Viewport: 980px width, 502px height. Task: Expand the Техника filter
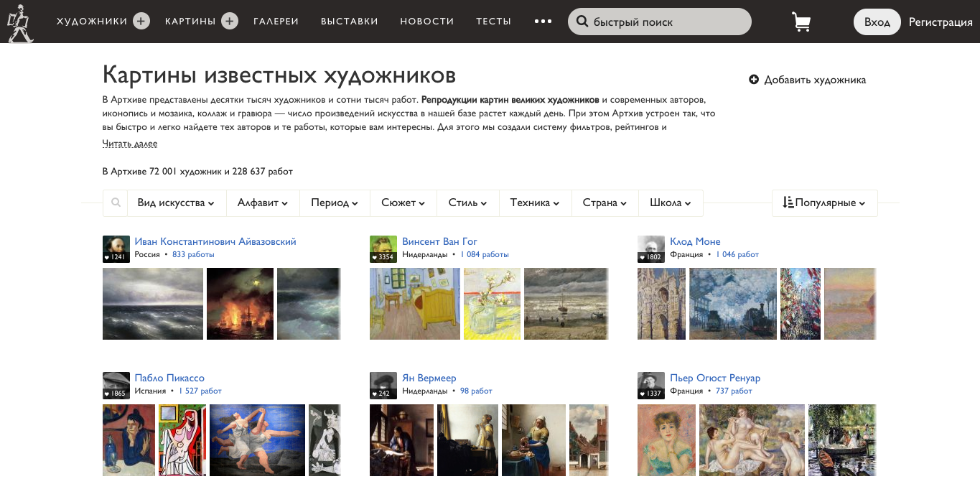(536, 203)
